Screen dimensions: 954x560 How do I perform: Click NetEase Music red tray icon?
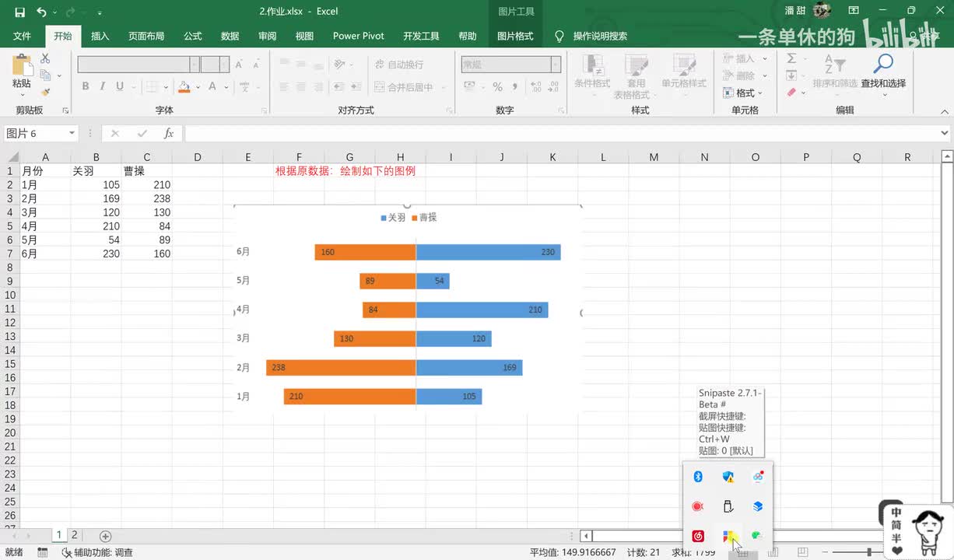[x=698, y=537]
